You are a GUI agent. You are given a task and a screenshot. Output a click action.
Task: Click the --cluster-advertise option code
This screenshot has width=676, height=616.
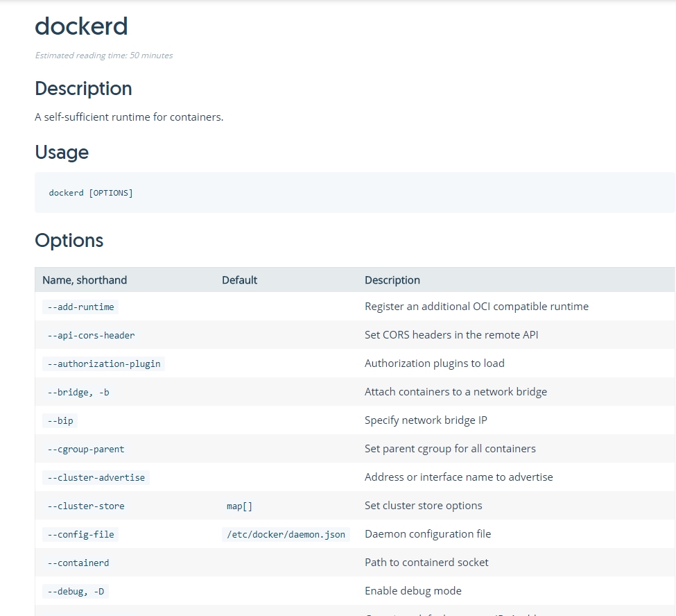tap(96, 477)
